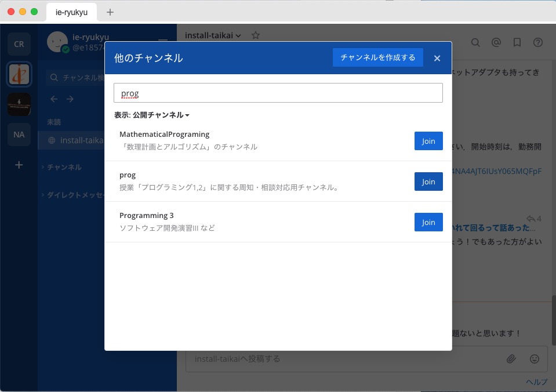This screenshot has height=392, width=556.
Task: Join the prog channel
Action: pyautogui.click(x=428, y=182)
